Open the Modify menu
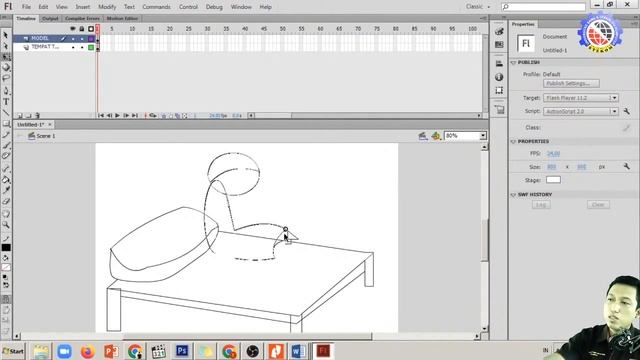Screen dimensions: 640x360 107,7
